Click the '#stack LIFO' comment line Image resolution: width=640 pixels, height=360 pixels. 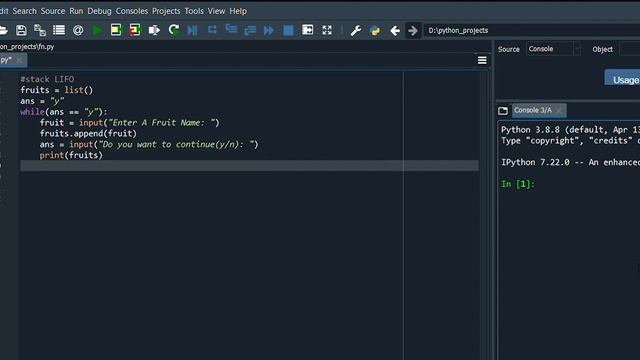pos(47,79)
